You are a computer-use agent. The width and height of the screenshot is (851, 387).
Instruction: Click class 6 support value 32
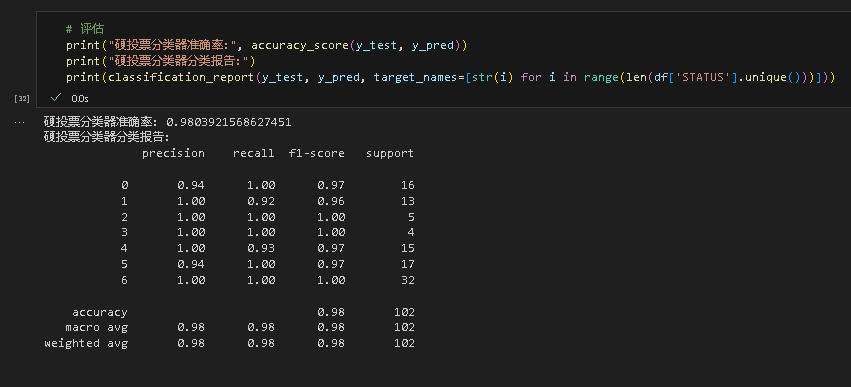(408, 280)
